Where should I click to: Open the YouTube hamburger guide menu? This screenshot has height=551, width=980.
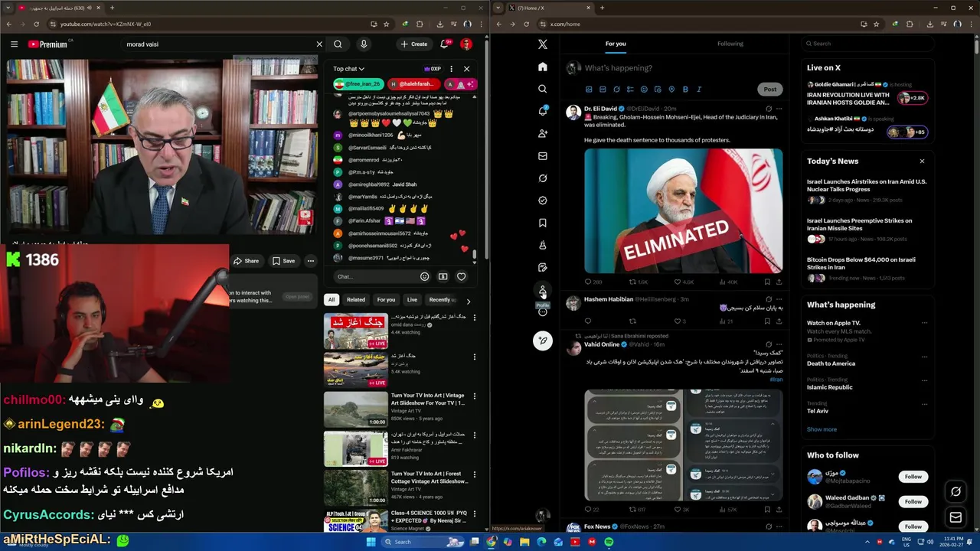(x=14, y=44)
